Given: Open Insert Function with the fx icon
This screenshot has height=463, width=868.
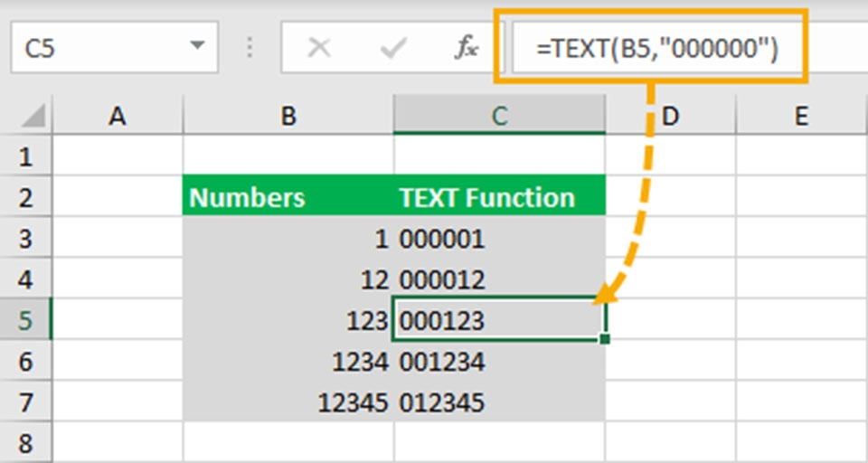Looking at the screenshot, I should coord(467,48).
